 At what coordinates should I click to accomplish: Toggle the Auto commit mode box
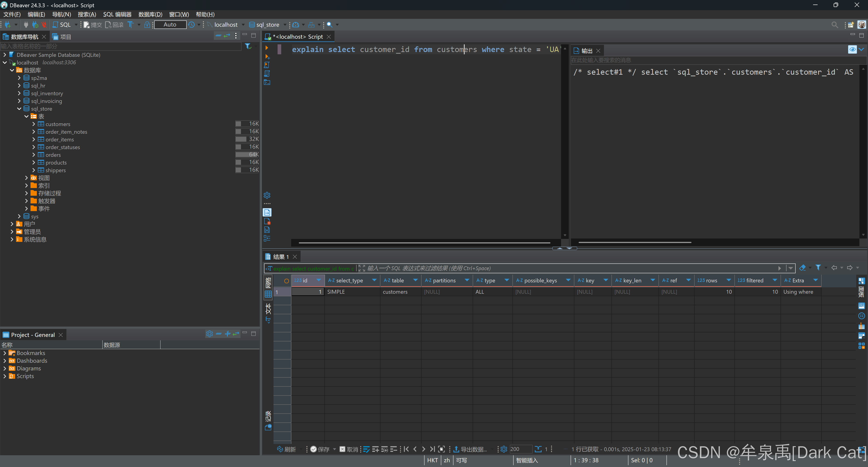point(170,25)
